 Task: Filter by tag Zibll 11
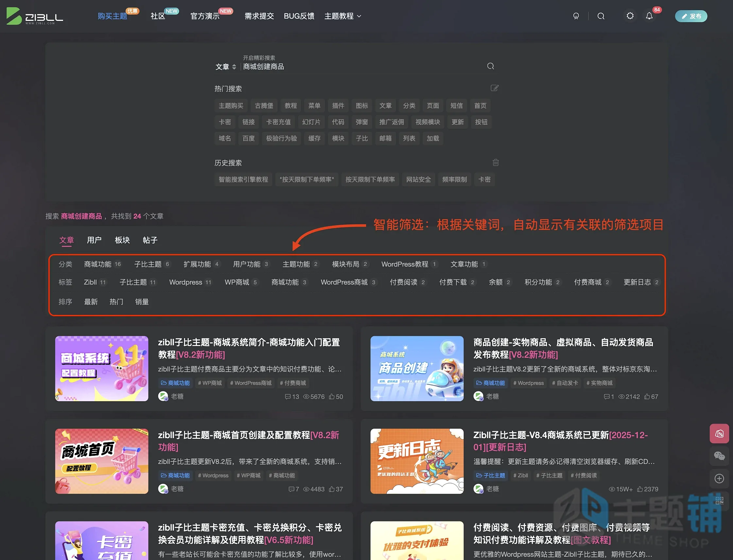[x=95, y=282]
